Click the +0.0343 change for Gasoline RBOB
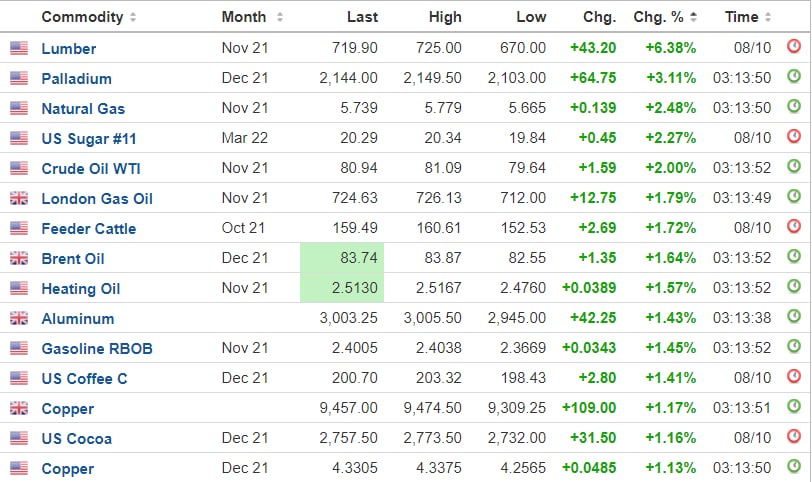 coord(589,348)
